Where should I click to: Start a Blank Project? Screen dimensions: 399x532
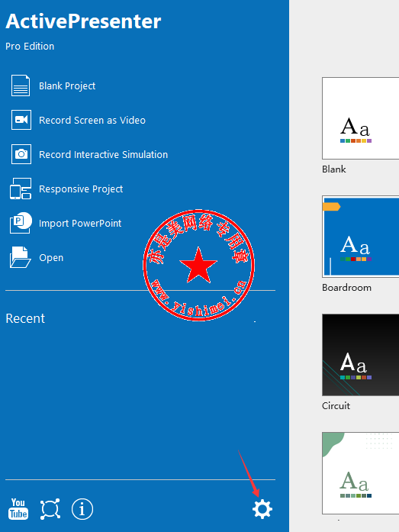tap(67, 85)
